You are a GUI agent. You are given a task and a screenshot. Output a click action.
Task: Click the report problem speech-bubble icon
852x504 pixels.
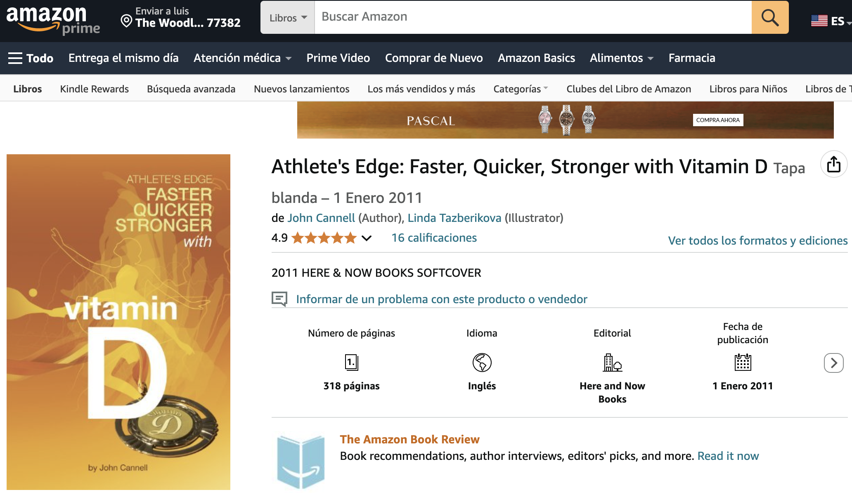[x=279, y=299]
